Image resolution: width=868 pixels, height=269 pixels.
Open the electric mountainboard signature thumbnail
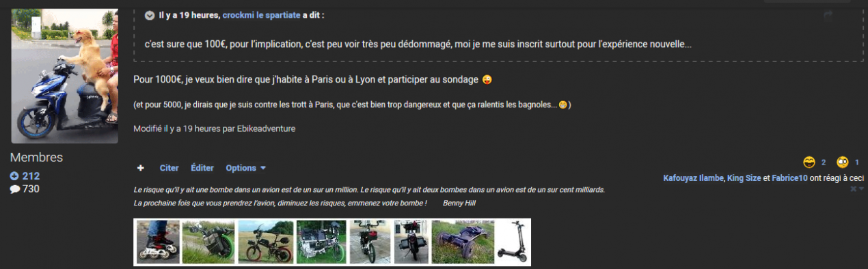coord(463,242)
